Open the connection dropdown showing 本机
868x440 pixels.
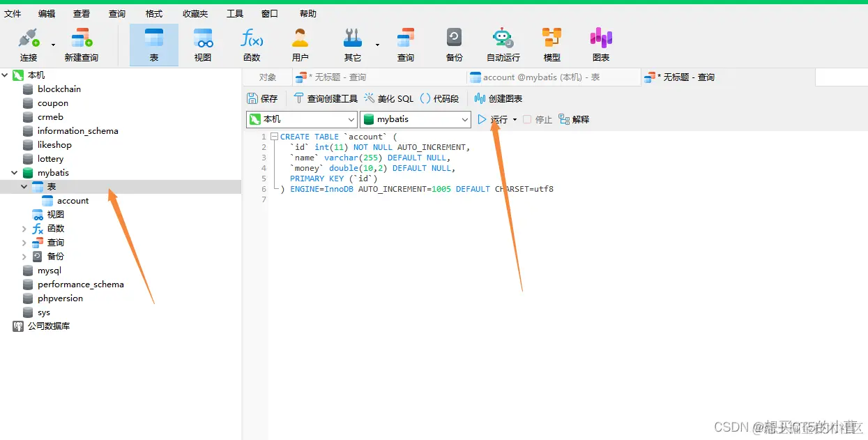click(302, 119)
